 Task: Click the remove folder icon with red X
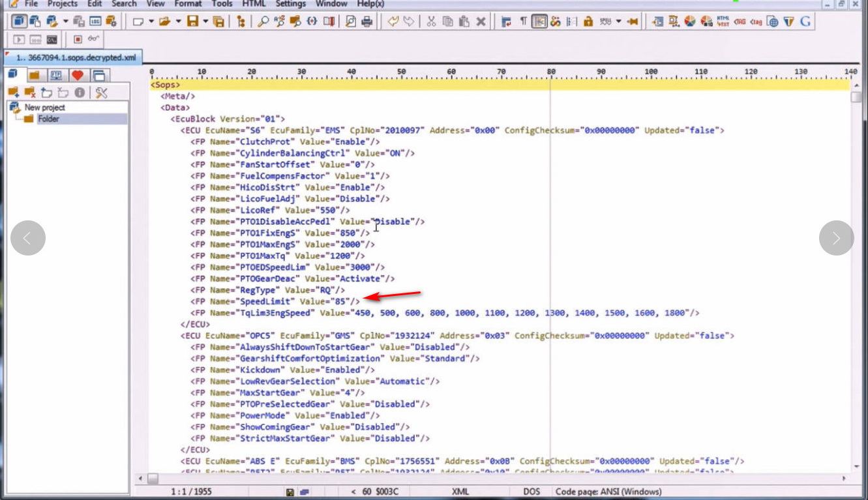tap(30, 93)
